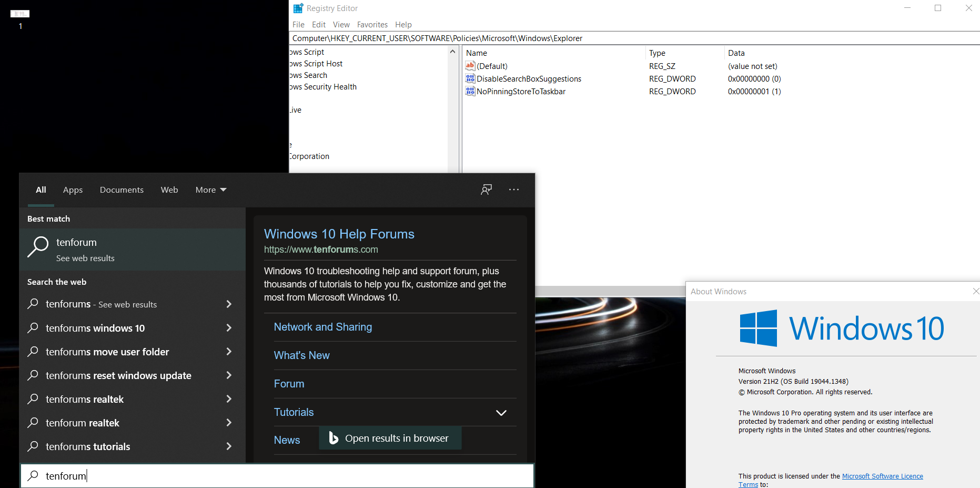Expand arrow for tenforums reset windows update

pos(229,375)
